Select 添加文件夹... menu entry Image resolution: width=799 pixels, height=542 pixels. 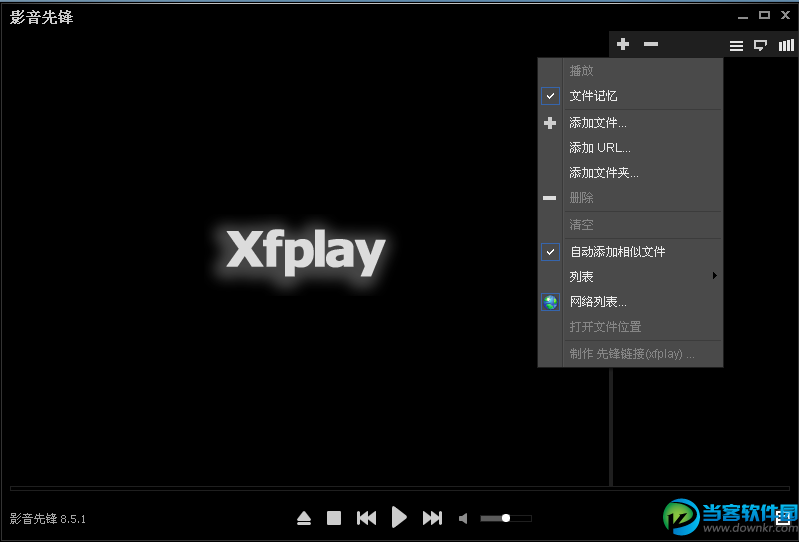630,173
